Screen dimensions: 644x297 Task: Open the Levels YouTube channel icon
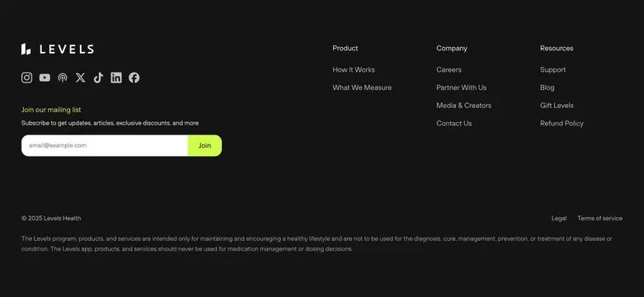click(45, 78)
